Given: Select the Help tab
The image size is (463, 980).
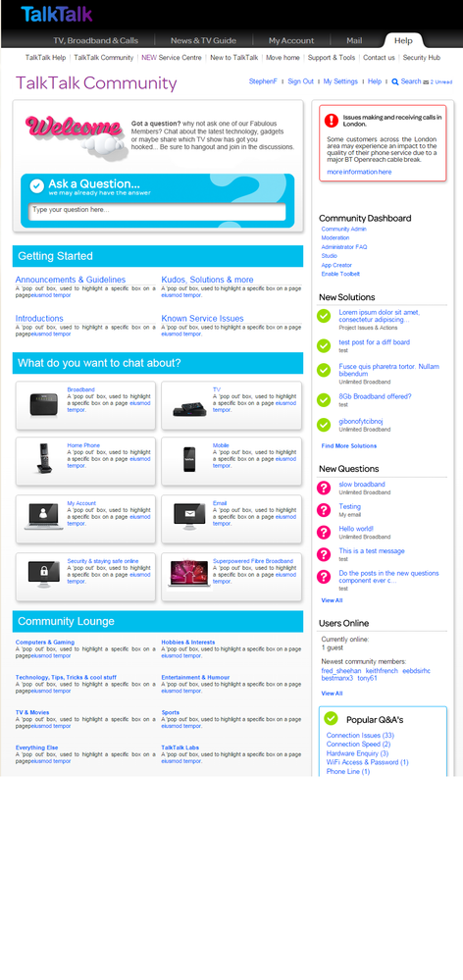Looking at the screenshot, I should click(403, 40).
